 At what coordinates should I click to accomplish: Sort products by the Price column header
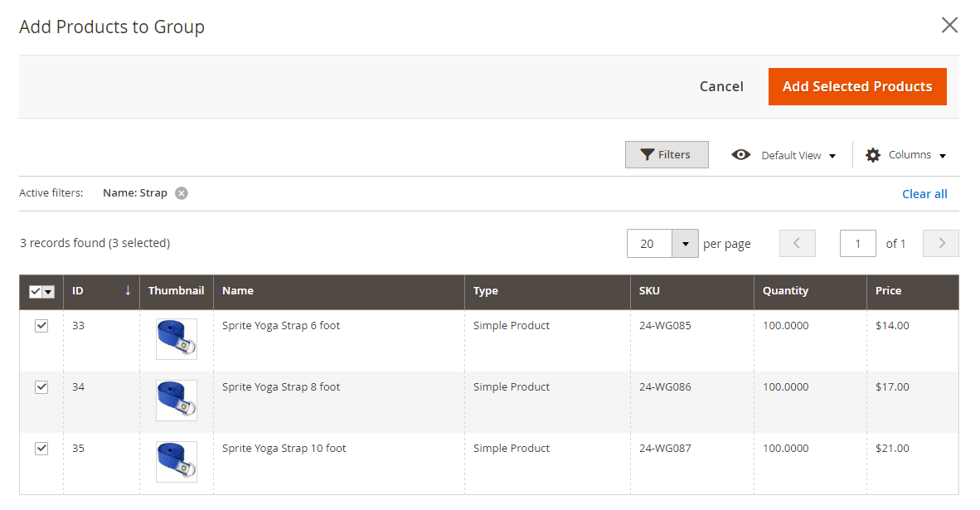point(888,290)
